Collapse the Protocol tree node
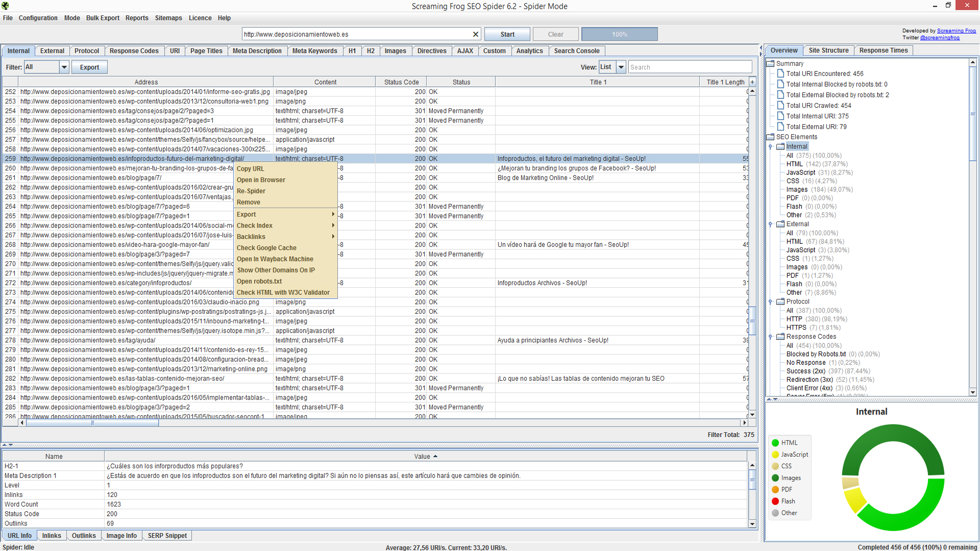 [770, 302]
